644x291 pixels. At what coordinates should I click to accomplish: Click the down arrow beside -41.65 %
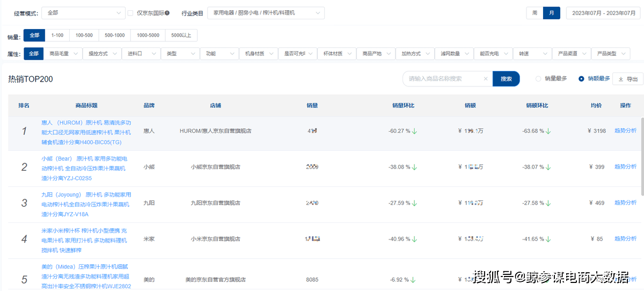click(548, 239)
